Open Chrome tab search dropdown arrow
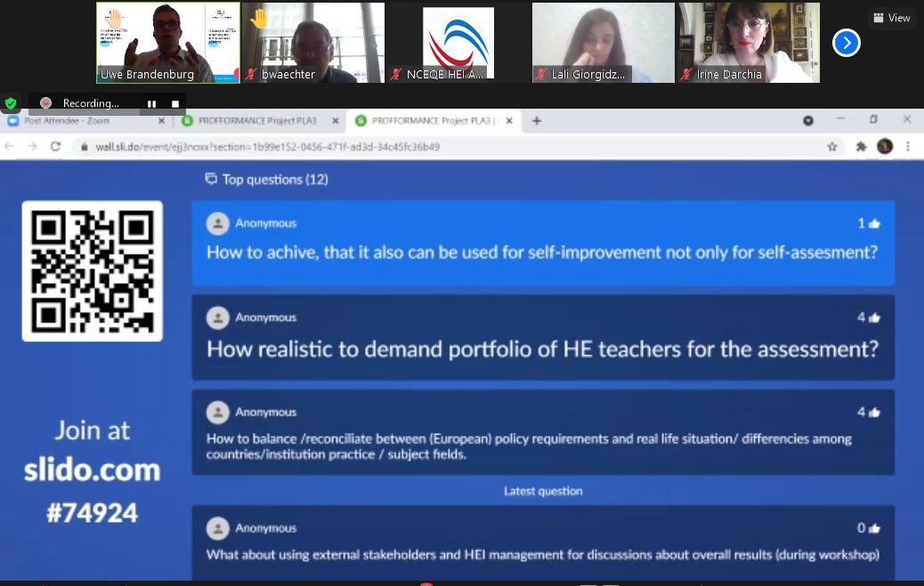 (808, 120)
